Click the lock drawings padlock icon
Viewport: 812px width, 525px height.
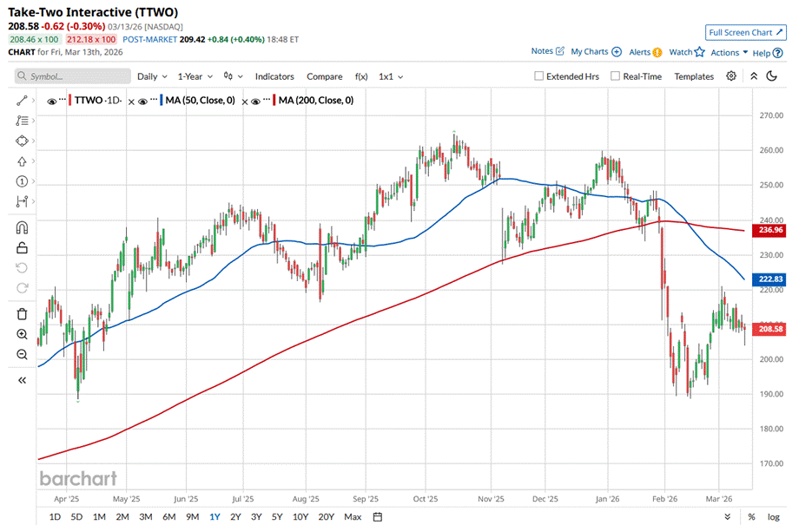coord(22,248)
